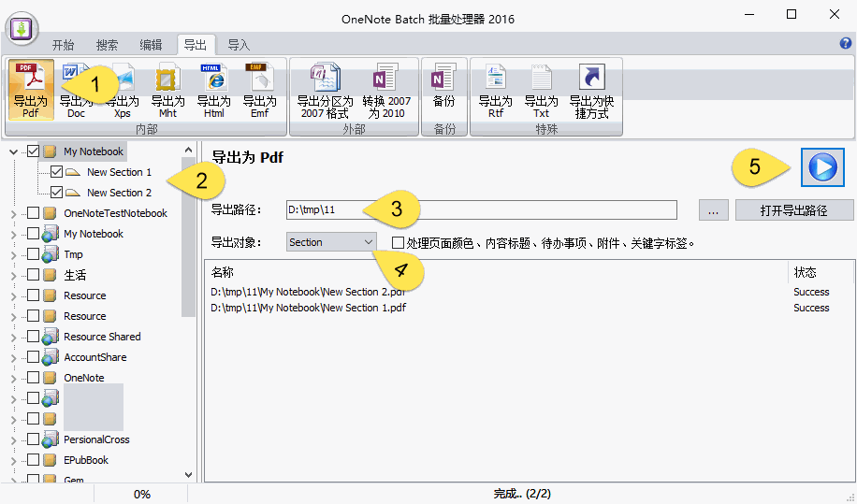
Task: Open help via the question mark icon
Action: (846, 44)
